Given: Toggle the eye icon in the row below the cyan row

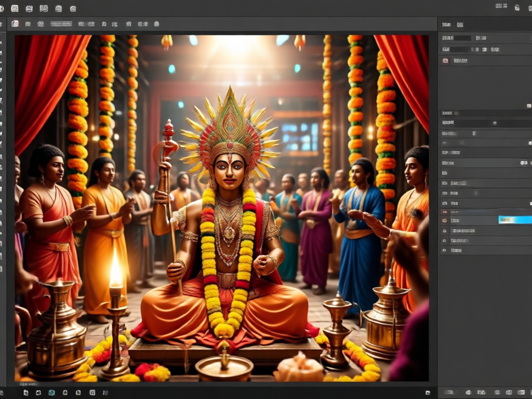Looking at the screenshot, I should coord(445,231).
